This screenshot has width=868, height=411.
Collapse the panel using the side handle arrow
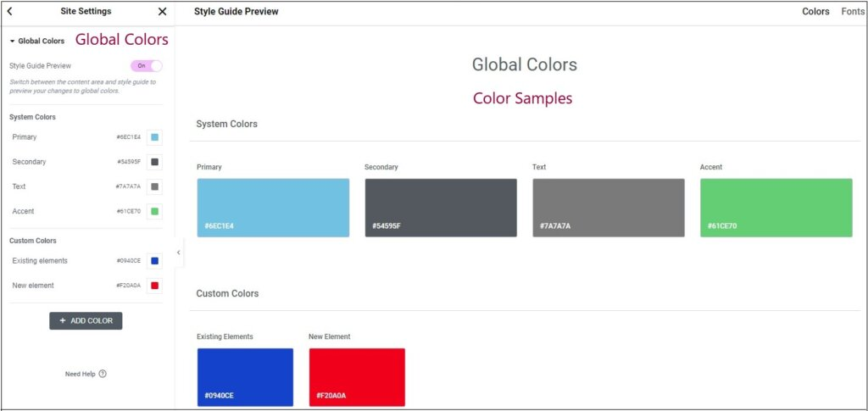pos(178,253)
